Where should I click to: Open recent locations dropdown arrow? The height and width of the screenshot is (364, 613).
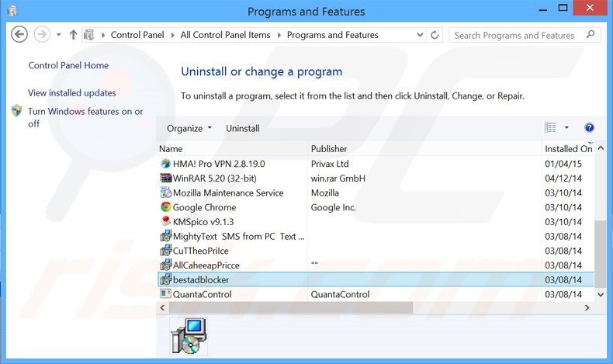point(59,35)
